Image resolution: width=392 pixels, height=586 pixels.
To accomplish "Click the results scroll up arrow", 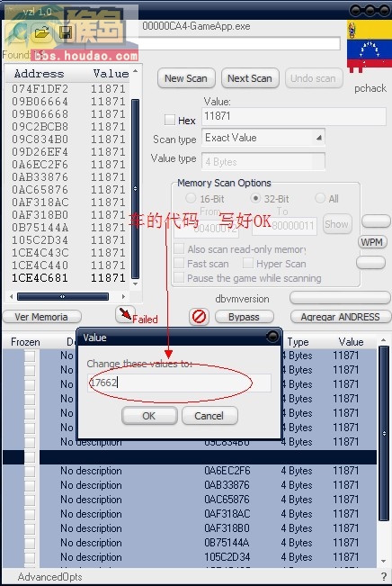I will click(135, 71).
